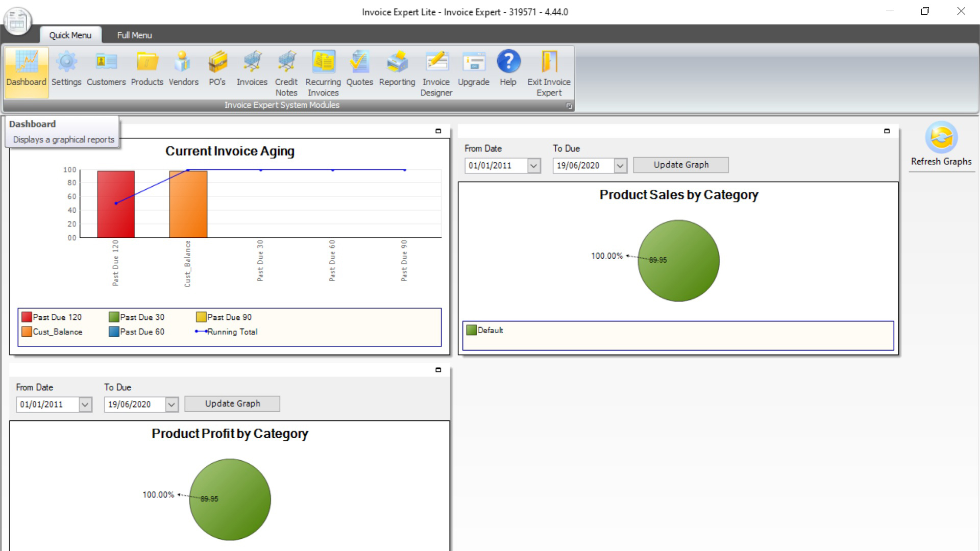
Task: Switch to the Quick Menu tab
Action: (x=70, y=35)
